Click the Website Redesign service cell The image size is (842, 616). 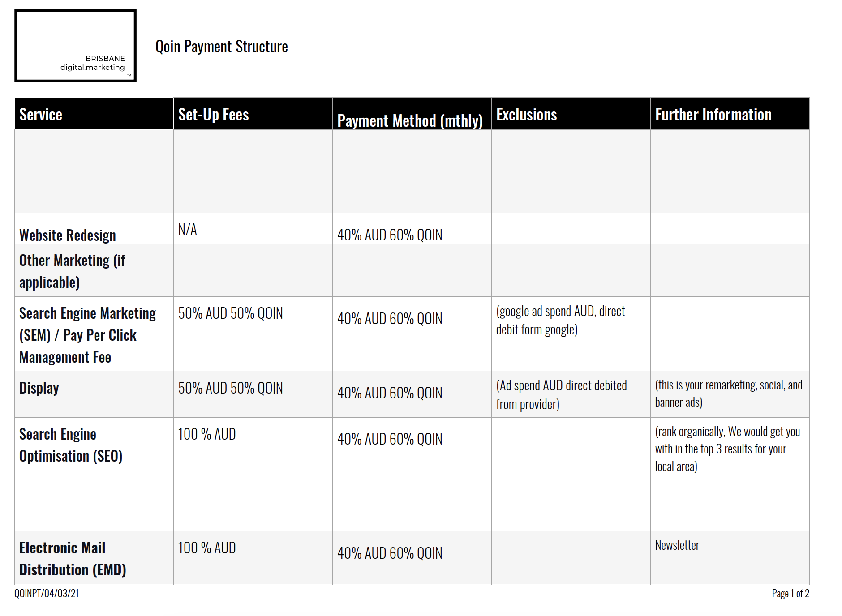tap(94, 228)
